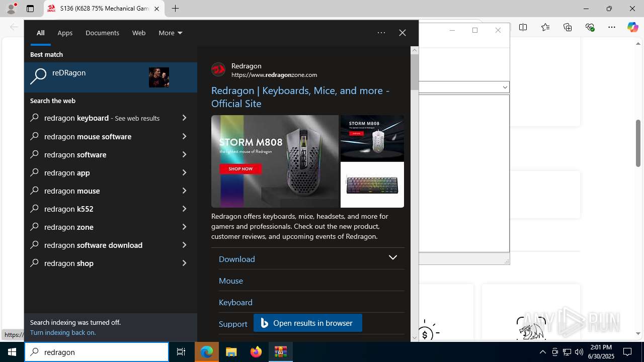644x362 pixels.
Task: Click the Redragon site logo icon
Action: (218, 69)
